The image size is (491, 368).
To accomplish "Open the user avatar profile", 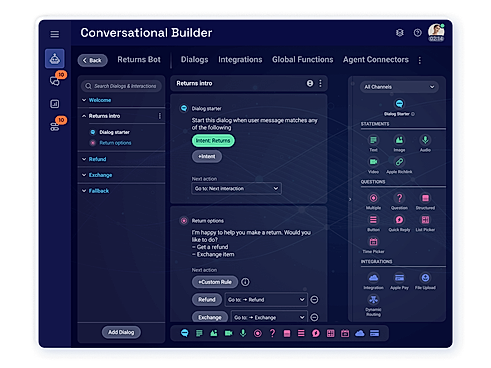I will [x=436, y=33].
